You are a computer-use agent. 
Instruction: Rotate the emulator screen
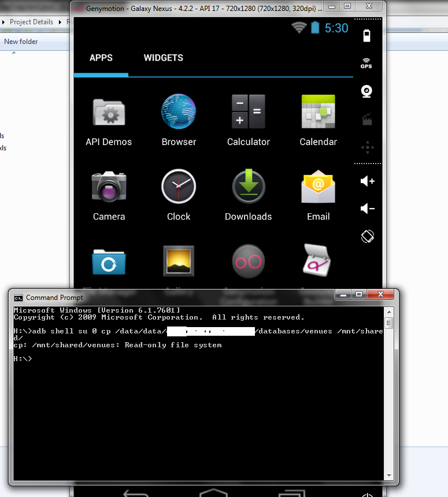point(368,236)
